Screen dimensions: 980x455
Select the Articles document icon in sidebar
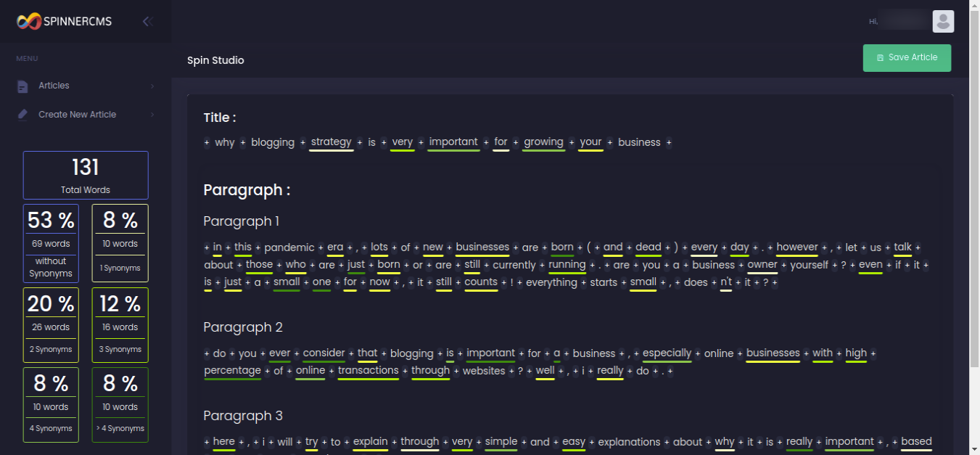(22, 85)
